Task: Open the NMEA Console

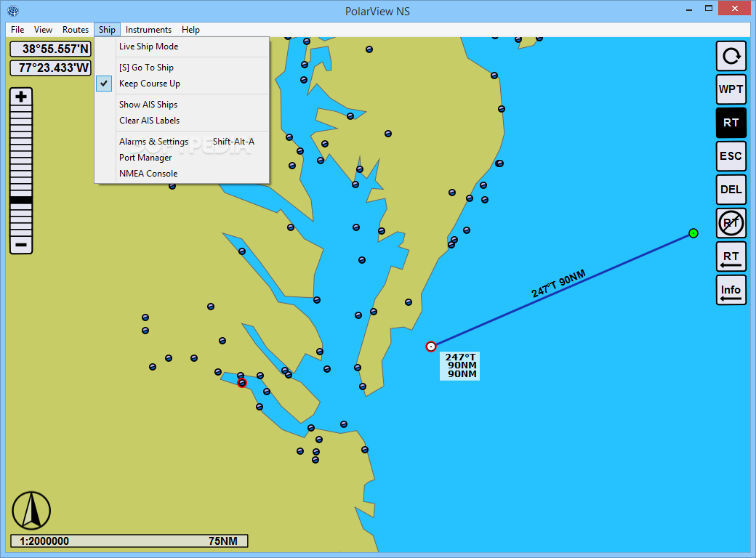Action: (182, 174)
